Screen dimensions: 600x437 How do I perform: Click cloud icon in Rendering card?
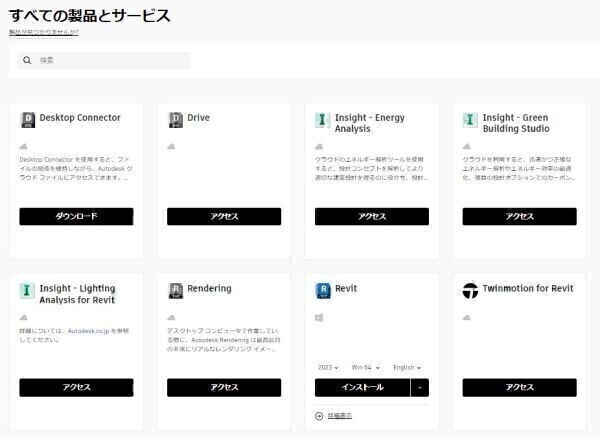(x=171, y=317)
